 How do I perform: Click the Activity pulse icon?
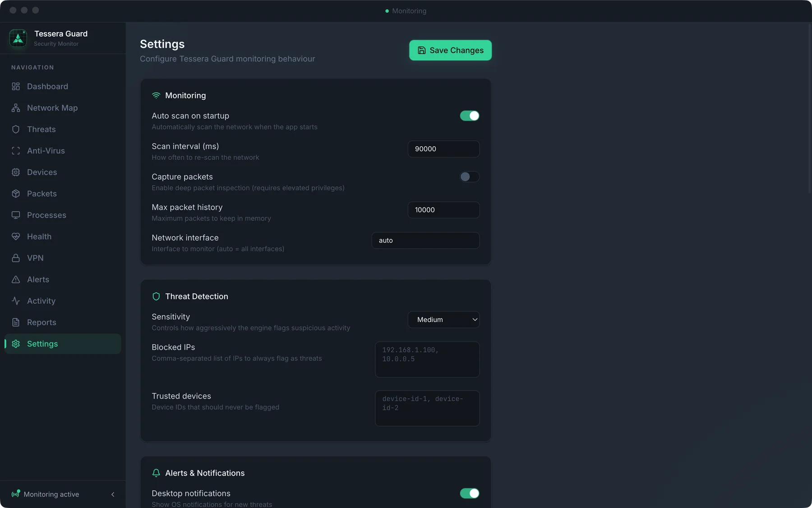point(16,301)
